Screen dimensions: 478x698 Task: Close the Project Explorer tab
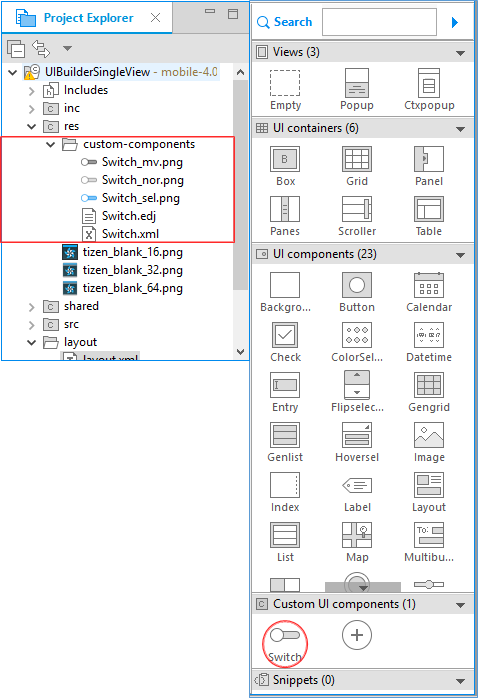coord(155,17)
